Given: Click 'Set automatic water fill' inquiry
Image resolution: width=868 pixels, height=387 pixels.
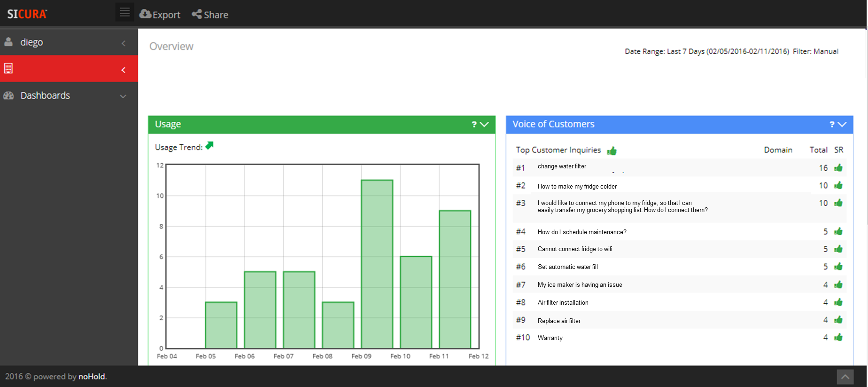Looking at the screenshot, I should [567, 267].
